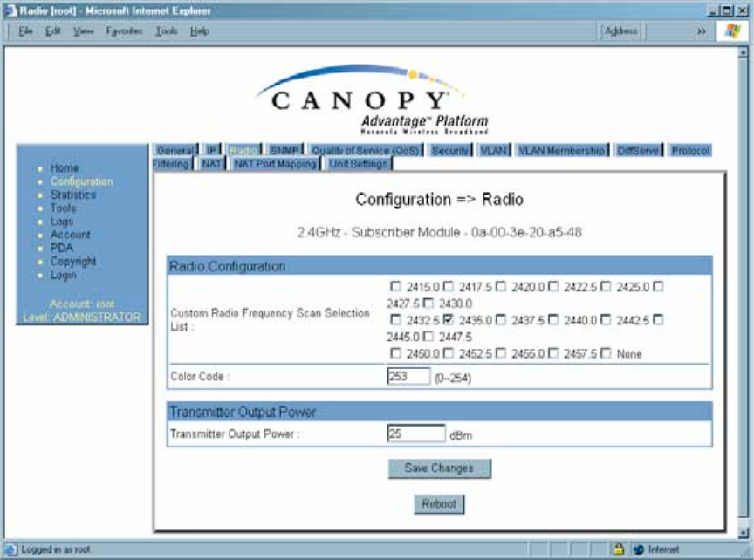Image resolution: width=754 pixels, height=560 pixels.
Task: Uncheck the 2435.0 frequency checkbox
Action: 448,319
